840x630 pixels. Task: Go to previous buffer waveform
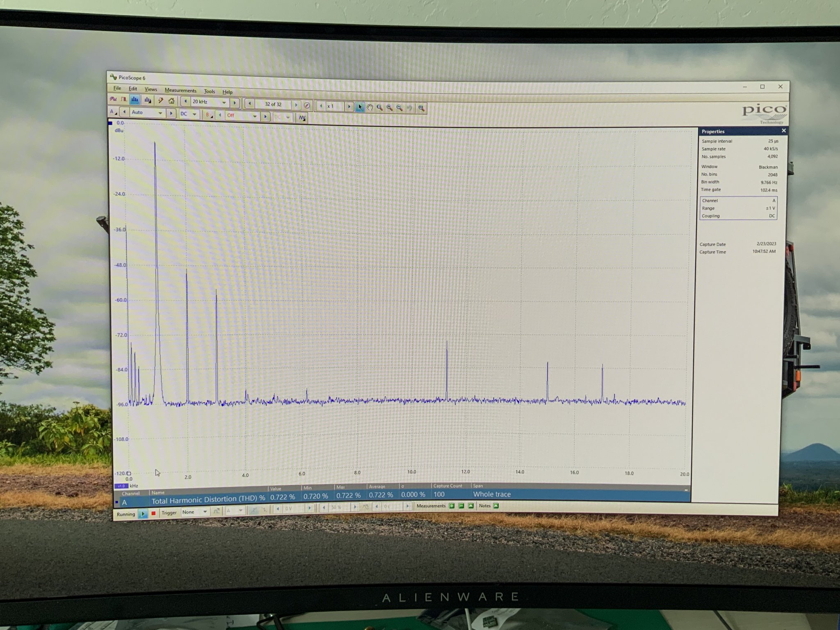[249, 103]
